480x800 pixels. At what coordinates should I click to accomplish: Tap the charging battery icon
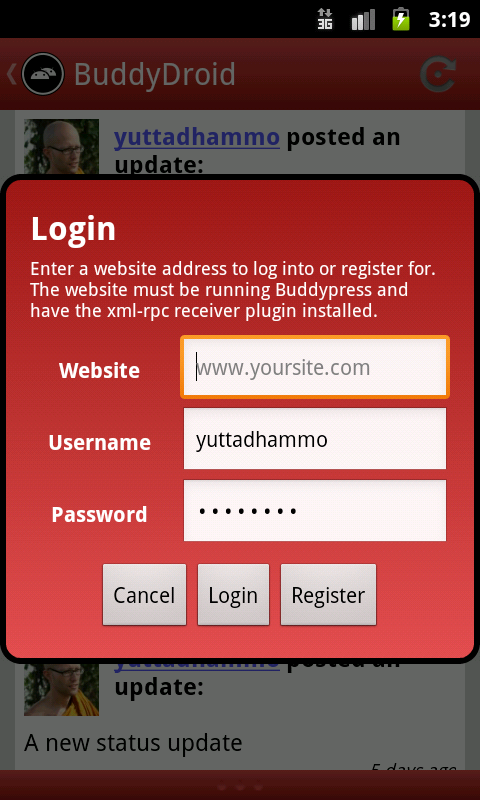click(x=401, y=19)
